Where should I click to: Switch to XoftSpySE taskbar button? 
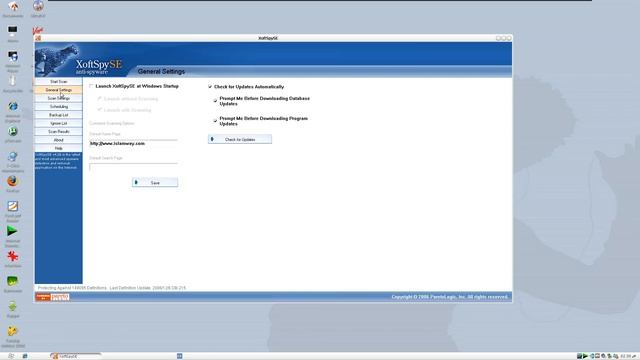point(76,356)
